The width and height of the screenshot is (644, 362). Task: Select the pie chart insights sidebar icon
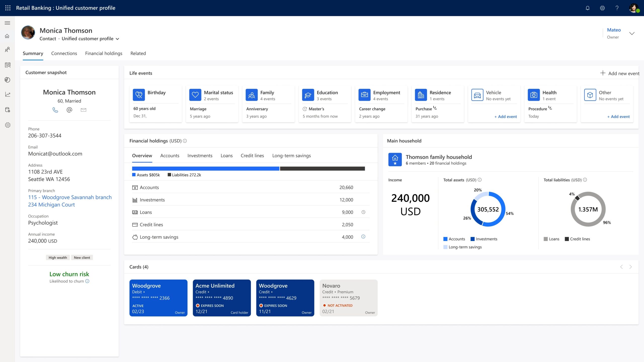point(7,80)
